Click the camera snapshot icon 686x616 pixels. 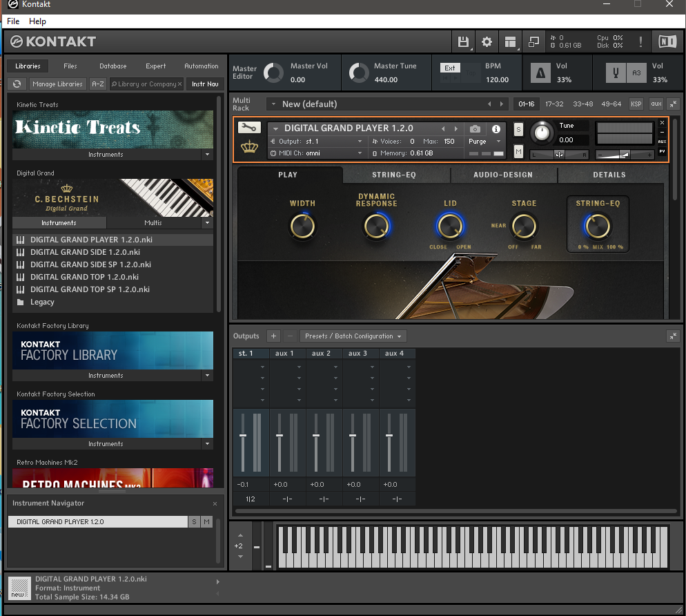pos(475,129)
